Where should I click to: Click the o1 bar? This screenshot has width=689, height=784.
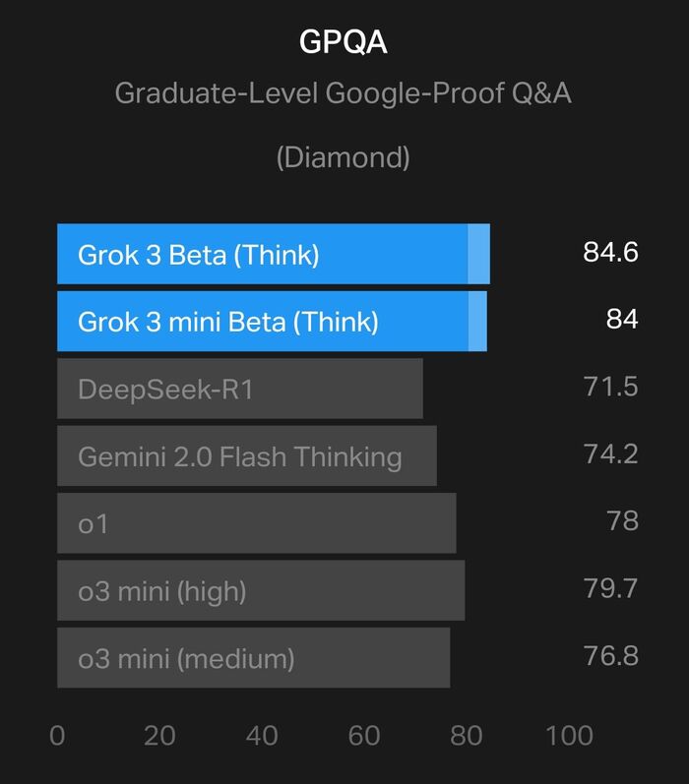pos(256,523)
